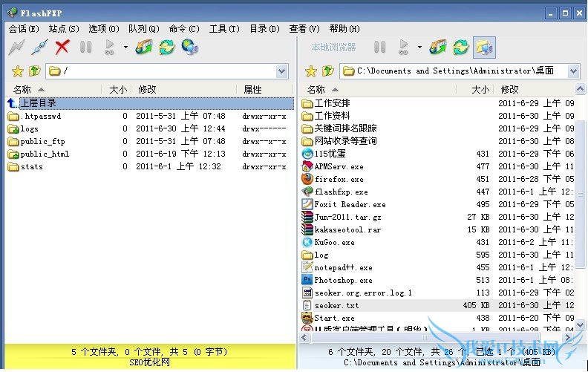Click the right pane pause icon

(x=380, y=48)
